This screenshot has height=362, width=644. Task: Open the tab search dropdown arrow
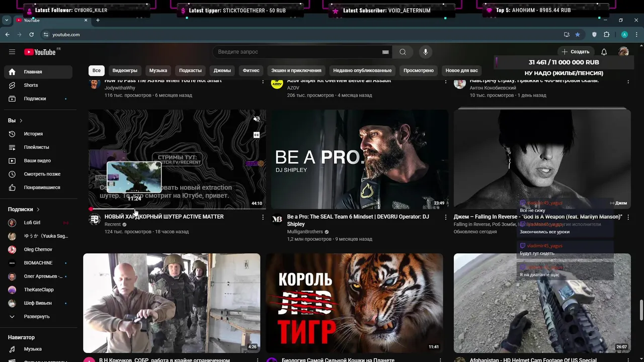click(x=7, y=20)
